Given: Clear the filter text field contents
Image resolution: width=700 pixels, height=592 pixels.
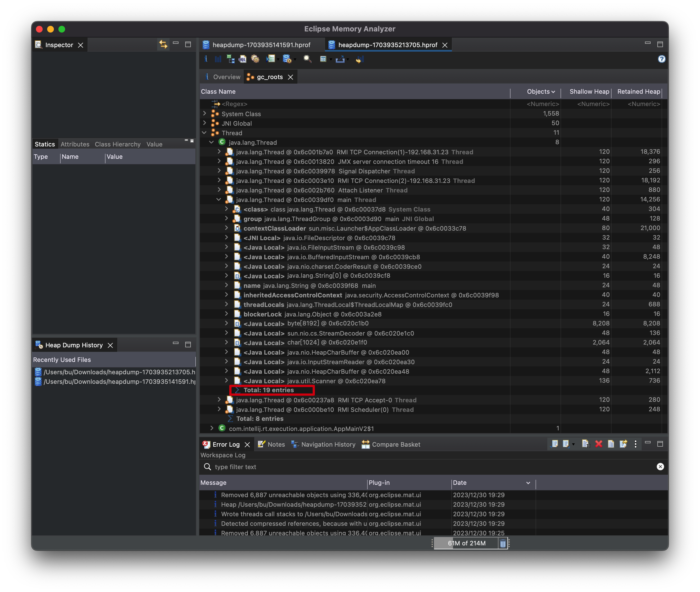Looking at the screenshot, I should 660,467.
